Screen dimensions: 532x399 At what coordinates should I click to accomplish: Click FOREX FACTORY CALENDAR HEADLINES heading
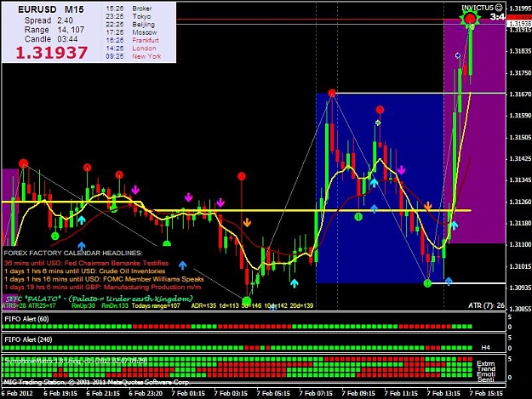point(73,253)
